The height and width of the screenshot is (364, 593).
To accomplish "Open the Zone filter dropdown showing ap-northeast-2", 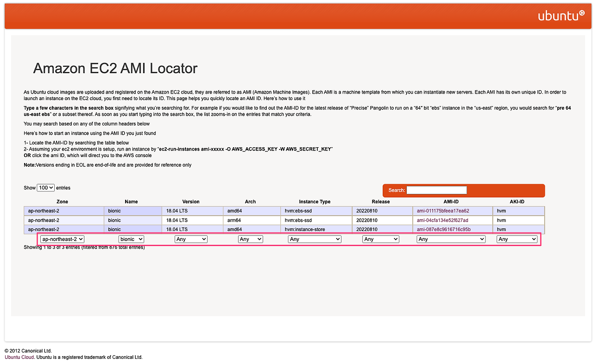I will pos(62,239).
